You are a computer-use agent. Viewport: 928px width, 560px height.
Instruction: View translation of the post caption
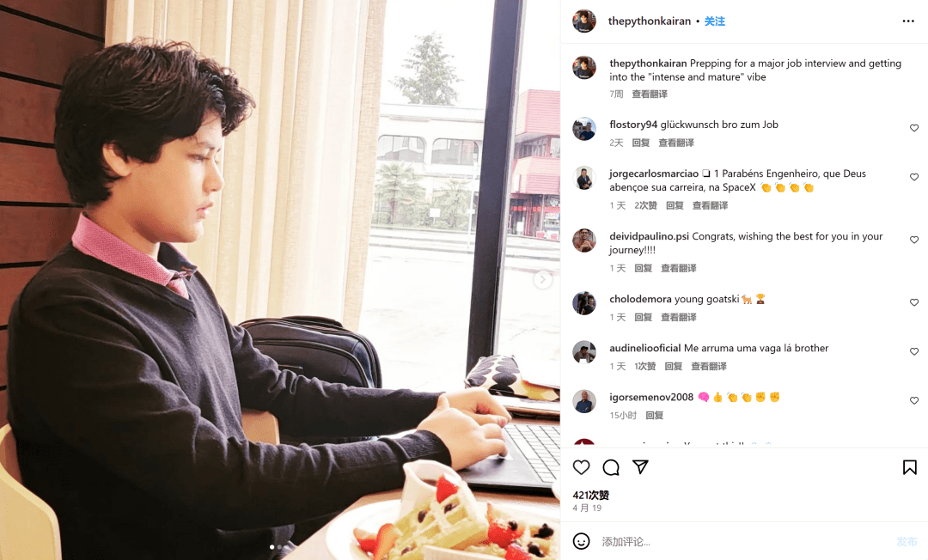650,94
